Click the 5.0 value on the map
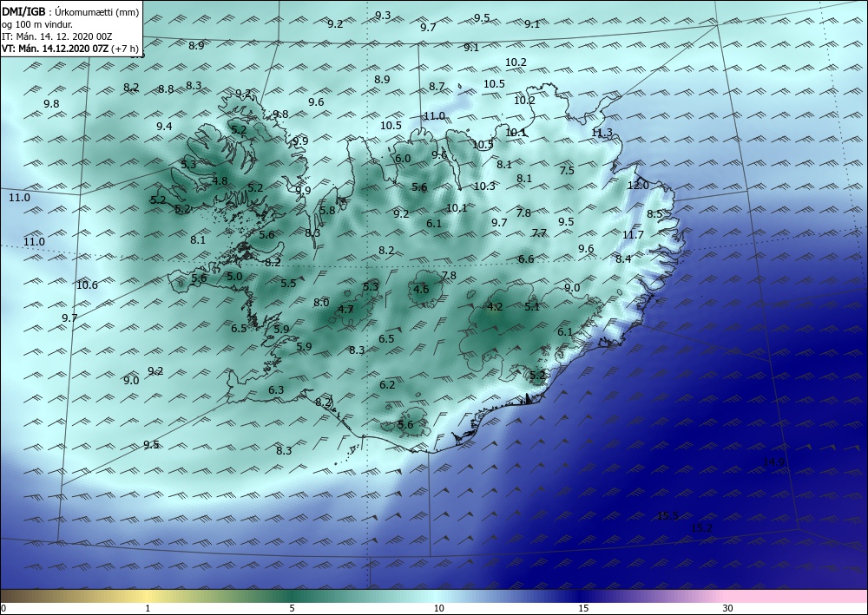 click(x=234, y=276)
